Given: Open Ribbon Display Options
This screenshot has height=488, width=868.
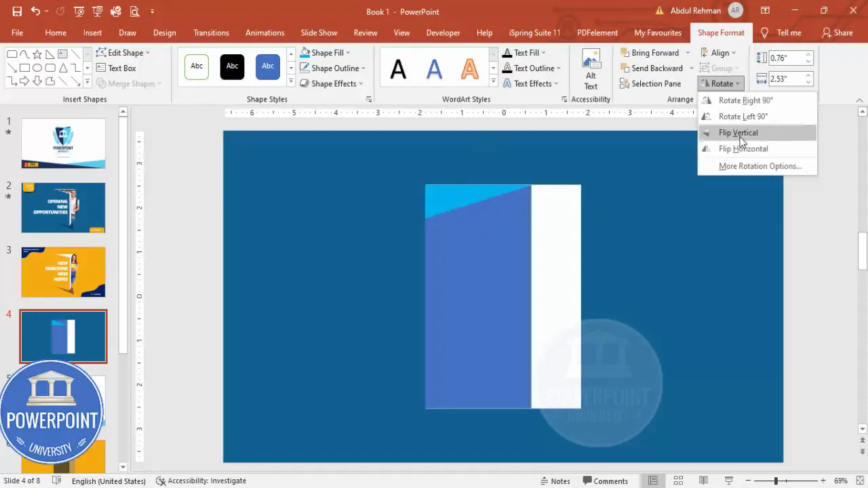Looking at the screenshot, I should pyautogui.click(x=765, y=11).
